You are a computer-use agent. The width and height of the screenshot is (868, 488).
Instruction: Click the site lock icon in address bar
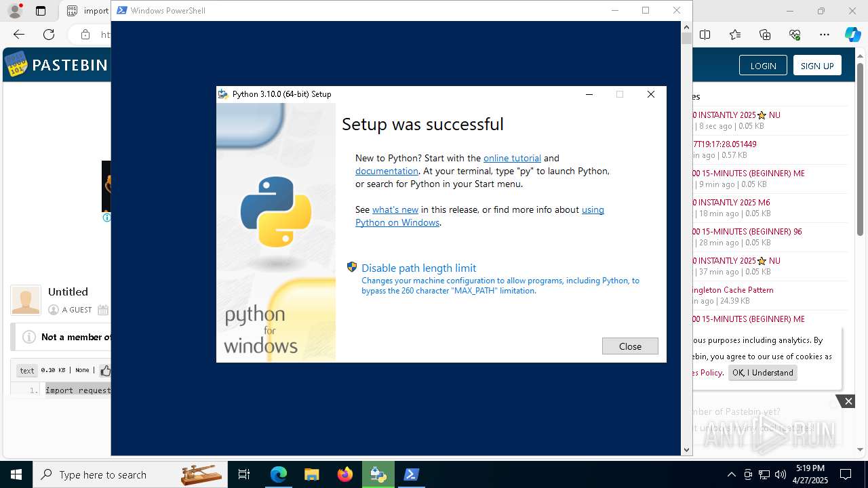click(x=85, y=35)
